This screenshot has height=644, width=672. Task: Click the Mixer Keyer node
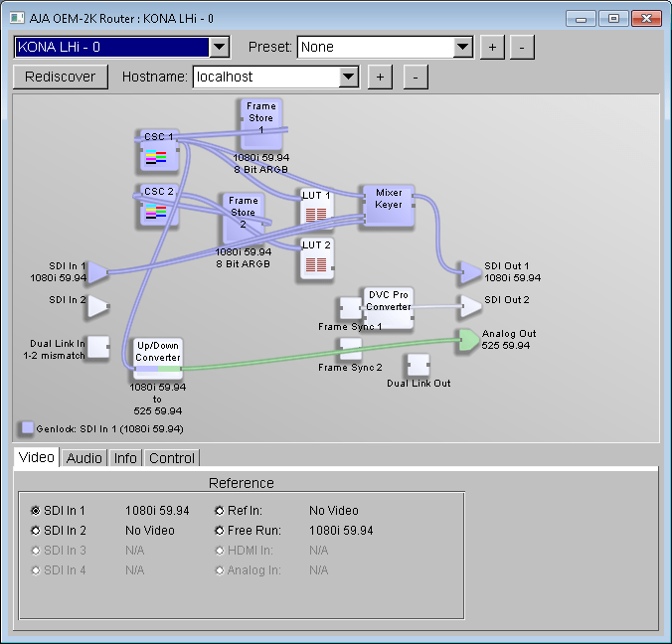(389, 206)
